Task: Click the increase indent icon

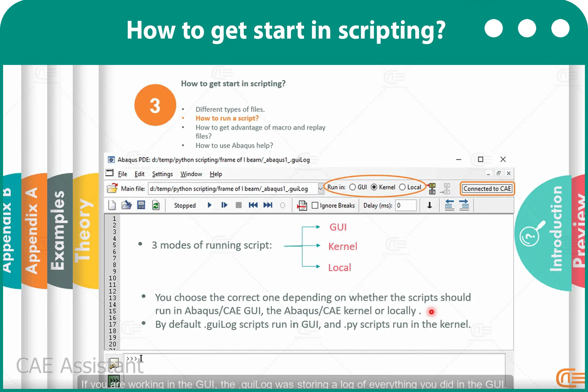Action: point(464,205)
